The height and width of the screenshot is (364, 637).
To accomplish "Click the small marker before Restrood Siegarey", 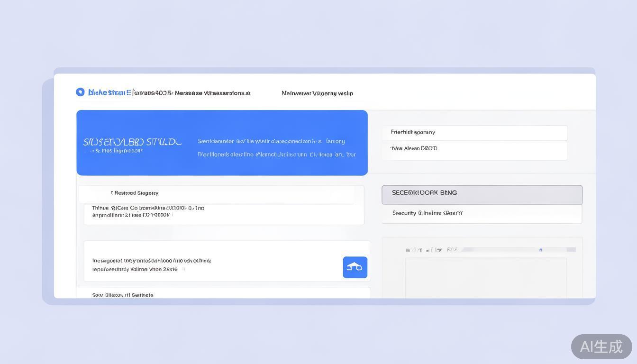I will (x=112, y=193).
